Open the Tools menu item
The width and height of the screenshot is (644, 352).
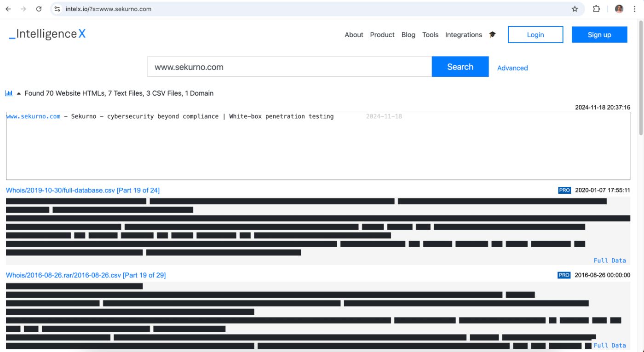[430, 35]
